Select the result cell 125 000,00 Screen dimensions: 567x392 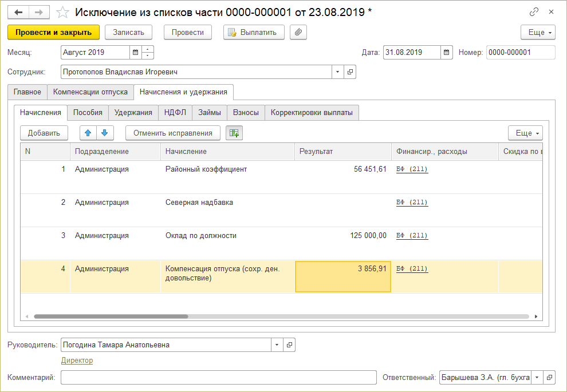coord(343,244)
